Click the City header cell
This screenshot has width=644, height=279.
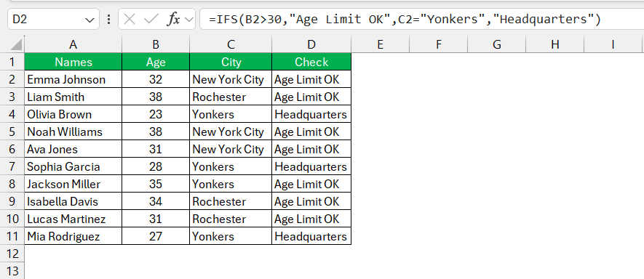click(x=231, y=62)
